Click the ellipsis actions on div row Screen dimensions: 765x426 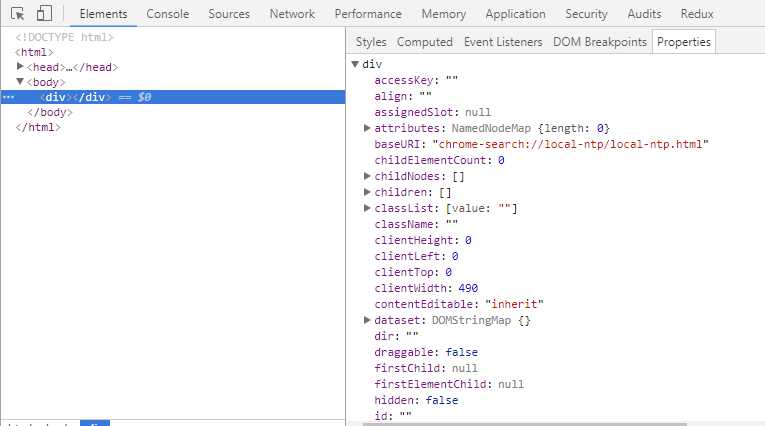tap(8, 98)
